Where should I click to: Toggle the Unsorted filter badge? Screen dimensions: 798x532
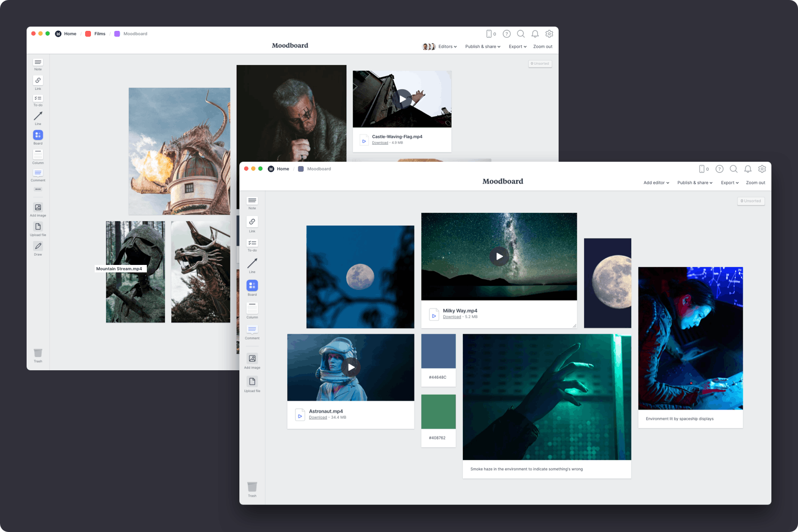[x=751, y=201]
